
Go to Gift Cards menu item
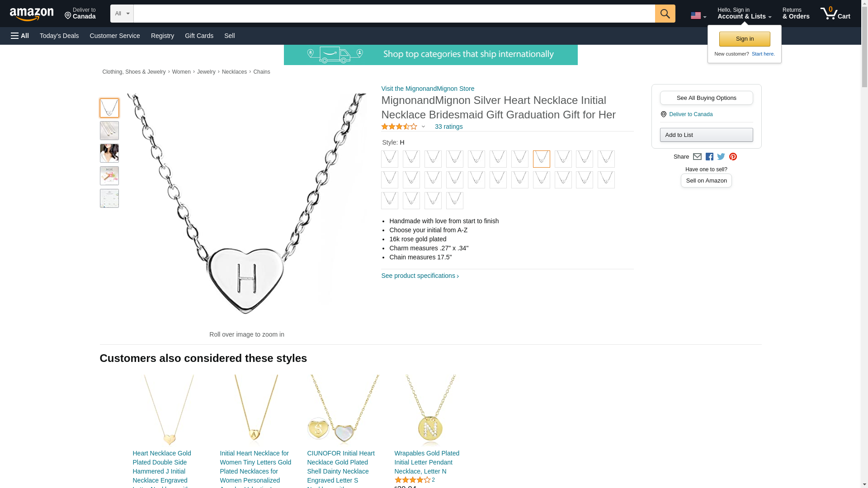point(199,36)
